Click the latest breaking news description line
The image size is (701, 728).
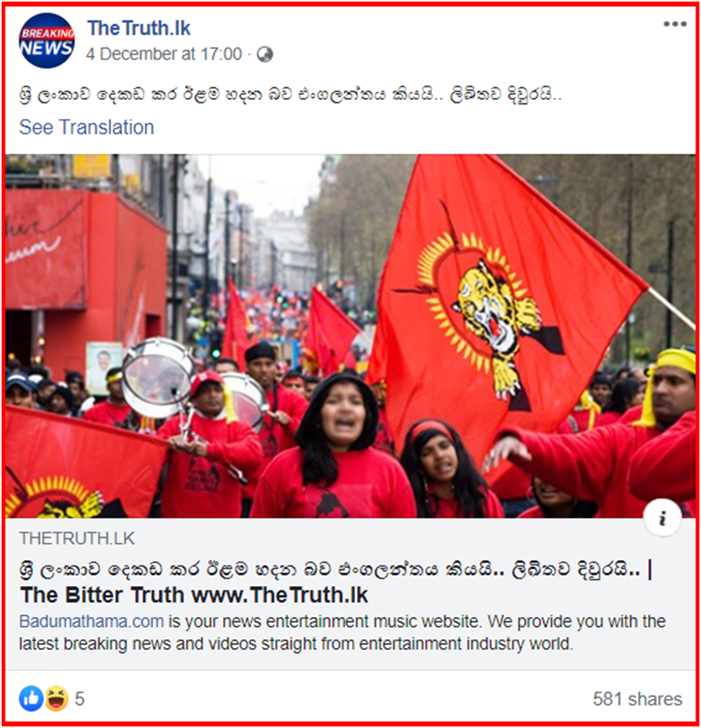click(297, 644)
